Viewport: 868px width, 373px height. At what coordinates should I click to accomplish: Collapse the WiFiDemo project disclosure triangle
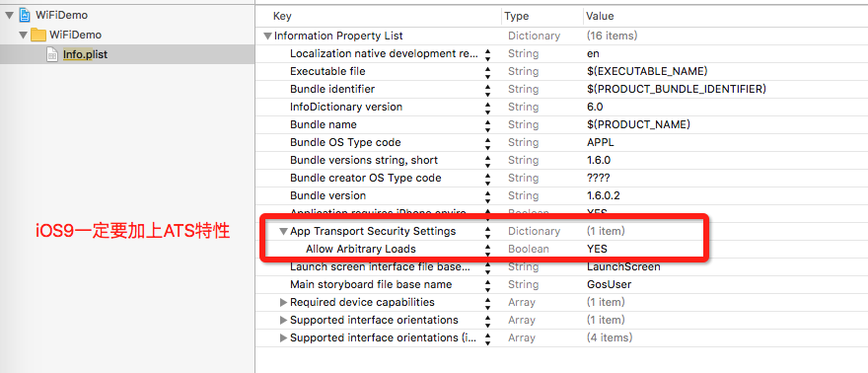click(10, 16)
